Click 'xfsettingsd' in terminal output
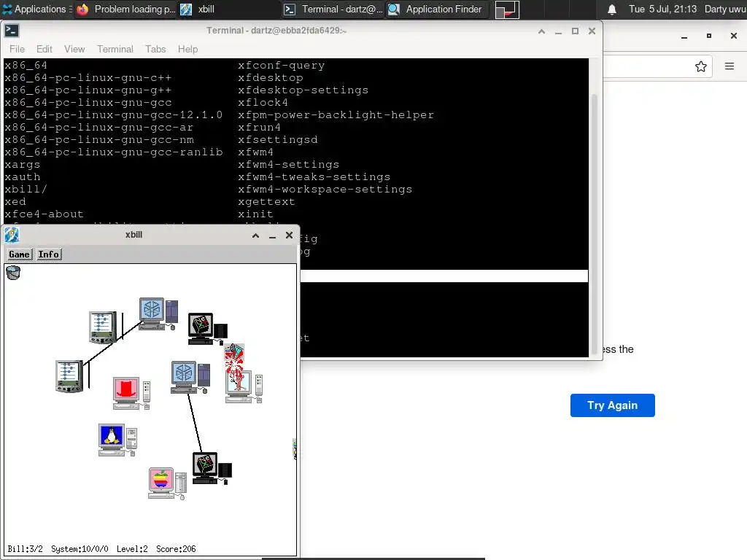Viewport: 747px width, 560px height. pyautogui.click(x=278, y=139)
